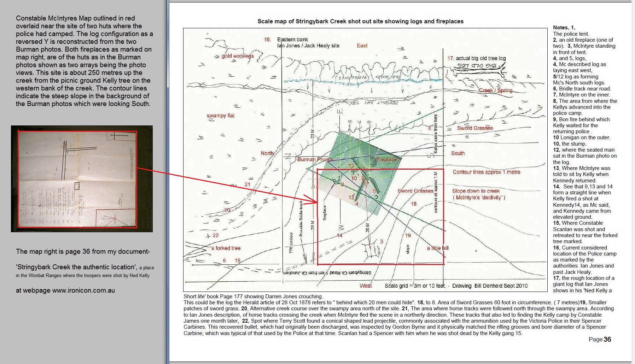Select "Contour lines approx 1 metre" text
This screenshot has width=635, height=364.
tap(487, 172)
